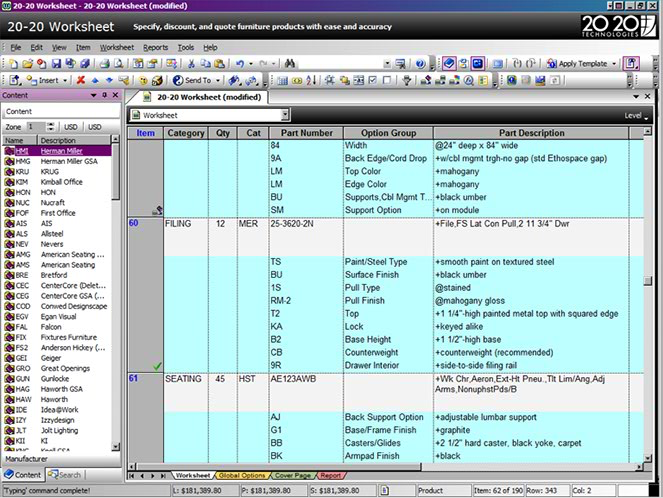Screen dimensions: 663x498
Task: Switch to the Cover Page sheet tab
Action: (x=293, y=476)
